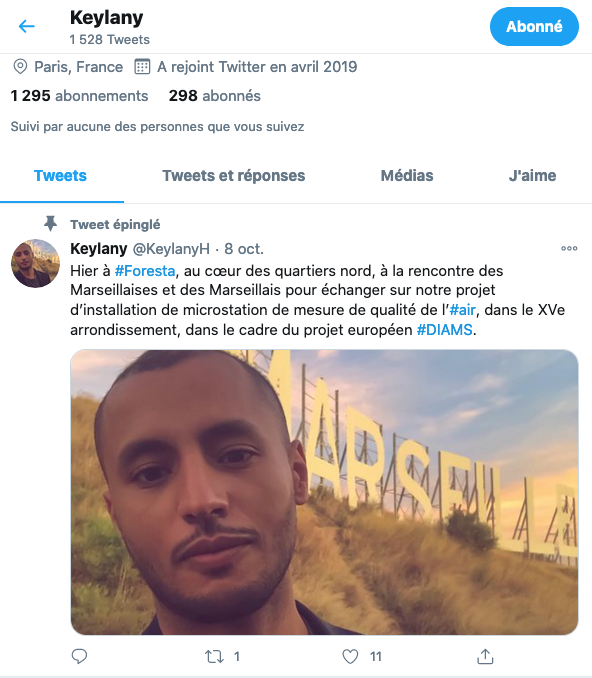This screenshot has height=678, width=592.
Task: Open the tweet's three-dot more menu
Action: (569, 248)
